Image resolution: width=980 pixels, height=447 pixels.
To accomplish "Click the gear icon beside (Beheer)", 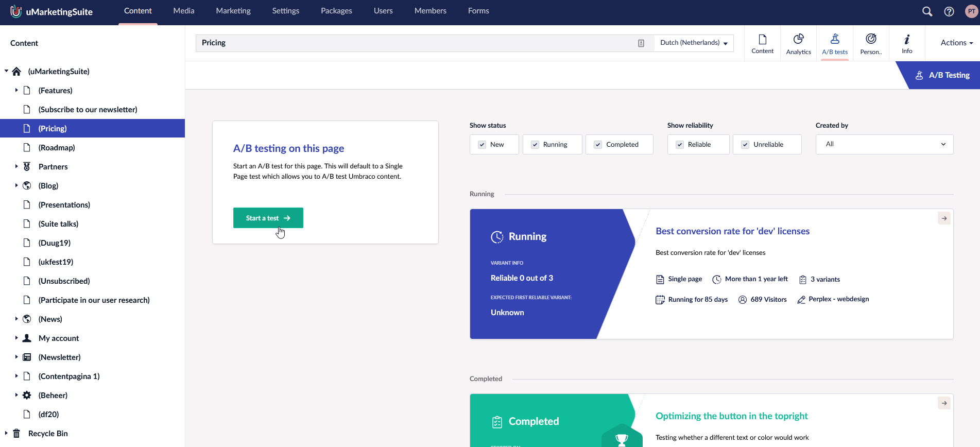I will click(27, 395).
